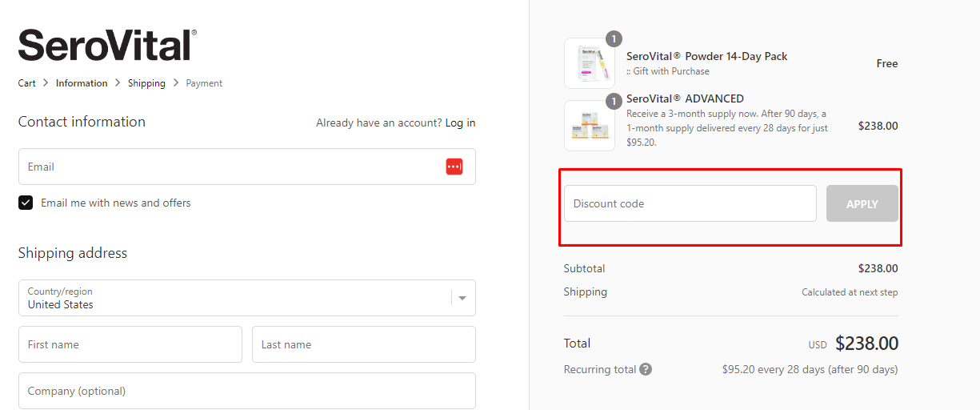Click the APPLY discount button
This screenshot has height=410, width=980.
pyautogui.click(x=862, y=203)
